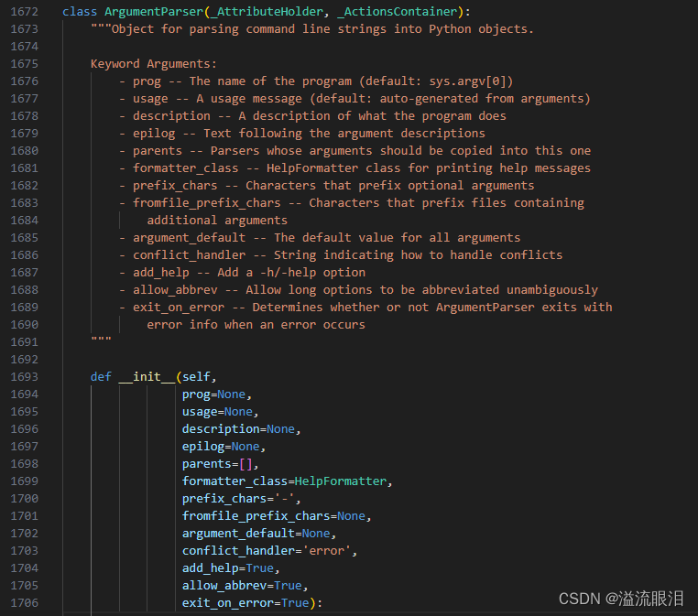Image resolution: width=698 pixels, height=616 pixels.
Task: Click the 'prog -- The name of the program' line
Action: [316, 81]
